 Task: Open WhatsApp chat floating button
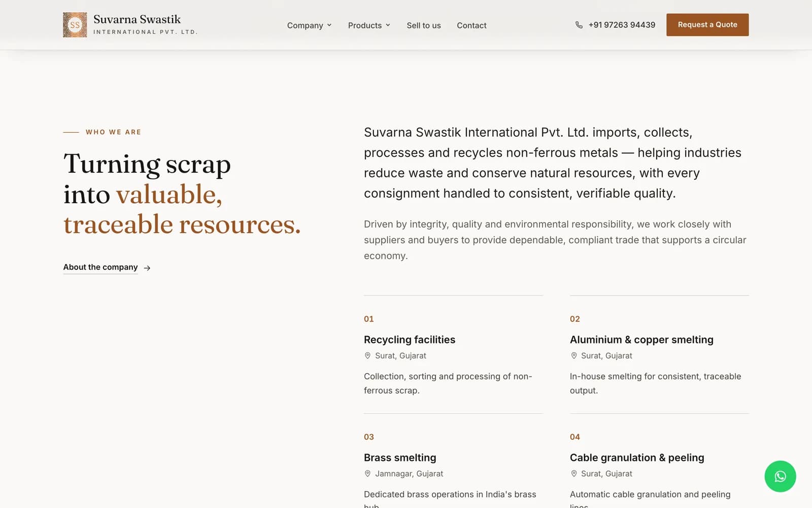pyautogui.click(x=780, y=476)
